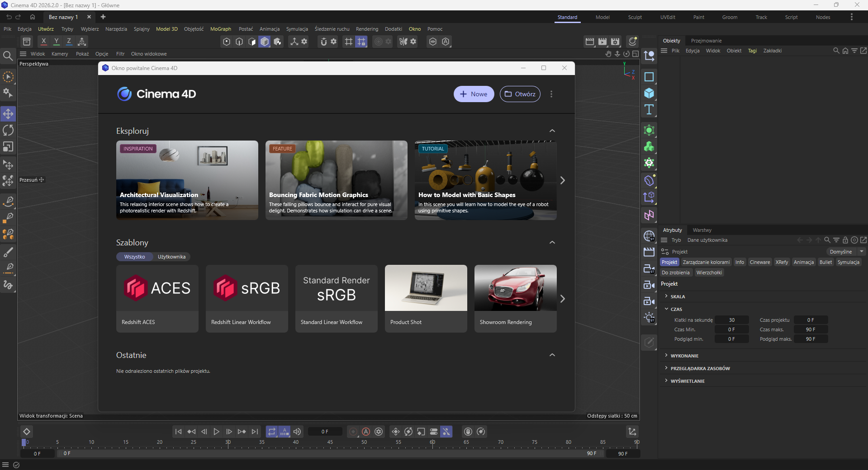Toggle loop playback in the timeline bar
868x470 pixels.
271,432
